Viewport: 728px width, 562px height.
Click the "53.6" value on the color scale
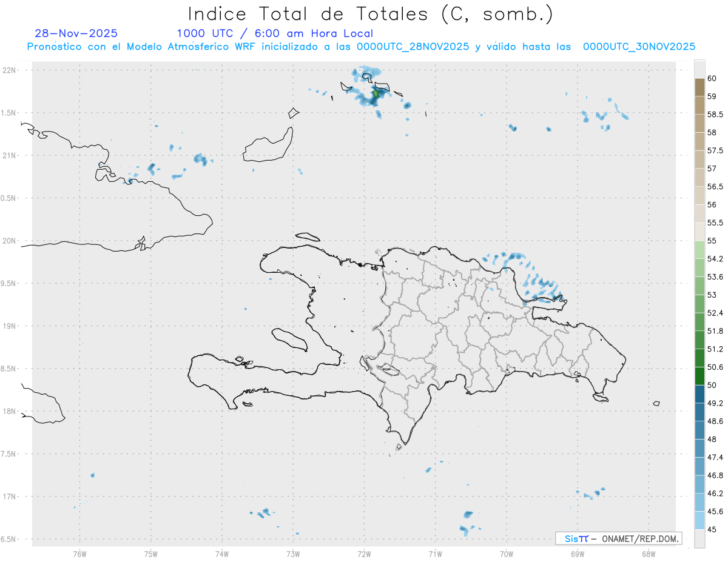tap(715, 276)
